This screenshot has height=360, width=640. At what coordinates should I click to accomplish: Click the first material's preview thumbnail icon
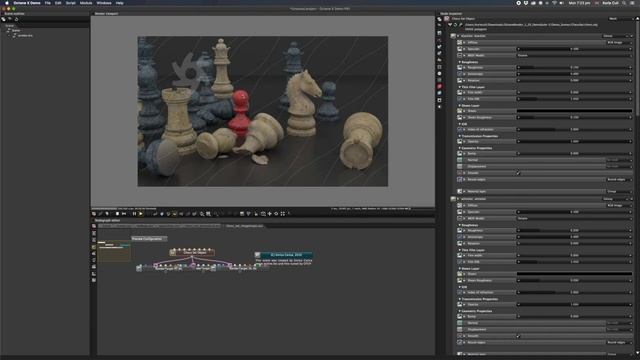coord(453,36)
